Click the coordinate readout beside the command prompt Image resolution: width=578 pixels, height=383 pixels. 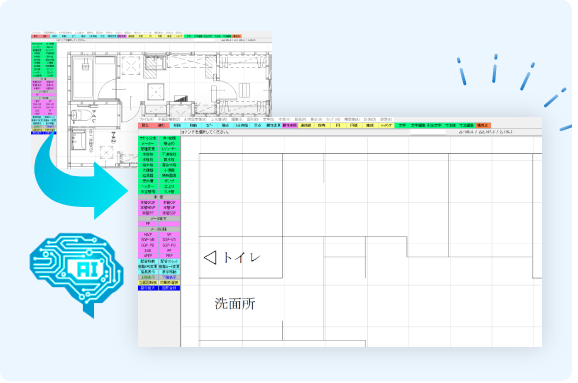click(x=485, y=132)
